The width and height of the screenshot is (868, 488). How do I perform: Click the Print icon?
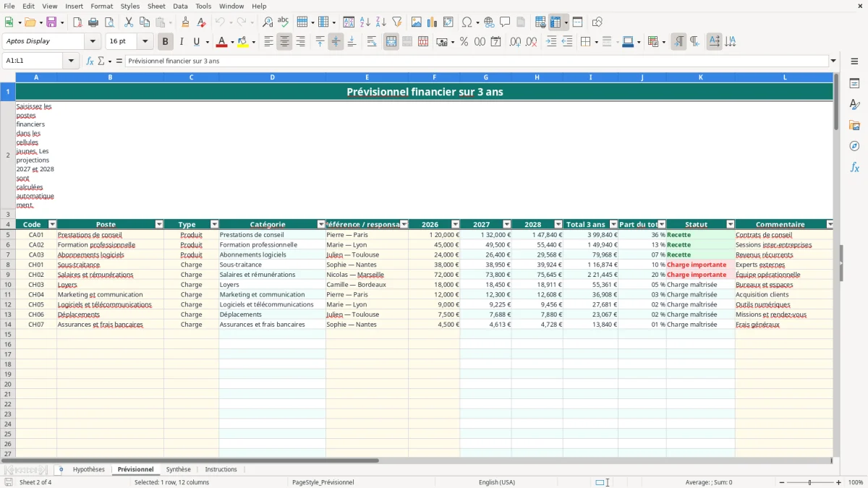[x=93, y=22]
